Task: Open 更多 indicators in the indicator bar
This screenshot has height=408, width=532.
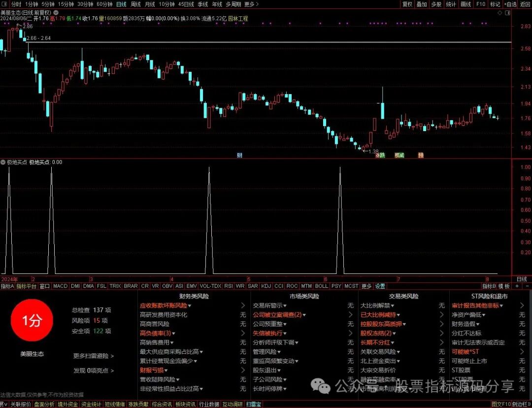Action: 366,286
